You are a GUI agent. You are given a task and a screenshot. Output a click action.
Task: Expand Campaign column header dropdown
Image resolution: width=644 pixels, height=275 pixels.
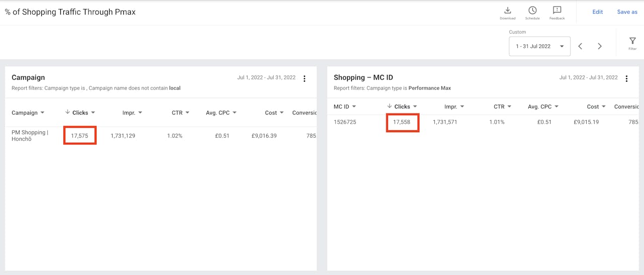42,113
